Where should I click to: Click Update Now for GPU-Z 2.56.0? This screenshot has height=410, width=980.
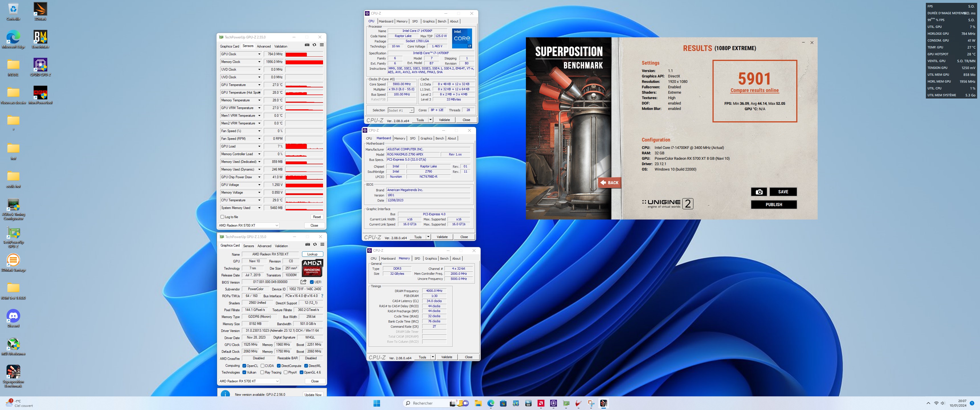[313, 394]
